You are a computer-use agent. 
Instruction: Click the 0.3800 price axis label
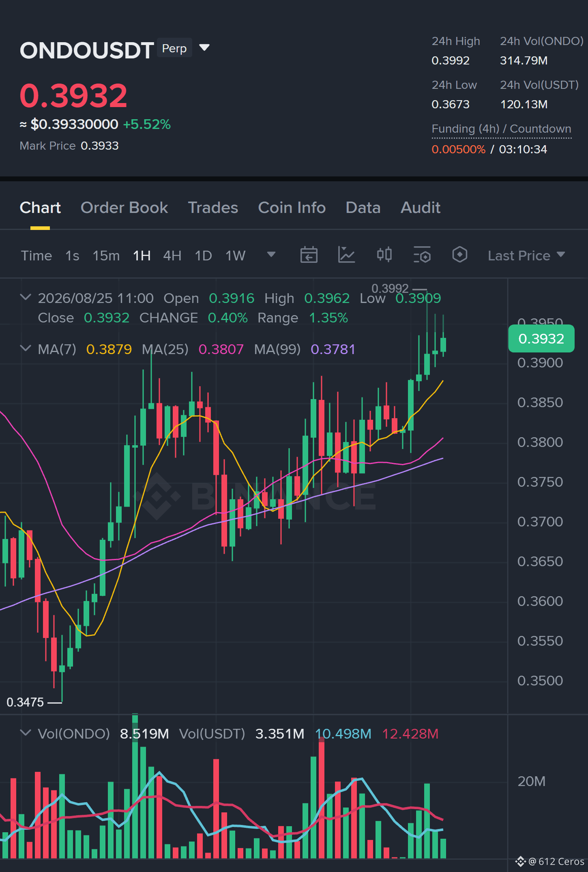540,442
